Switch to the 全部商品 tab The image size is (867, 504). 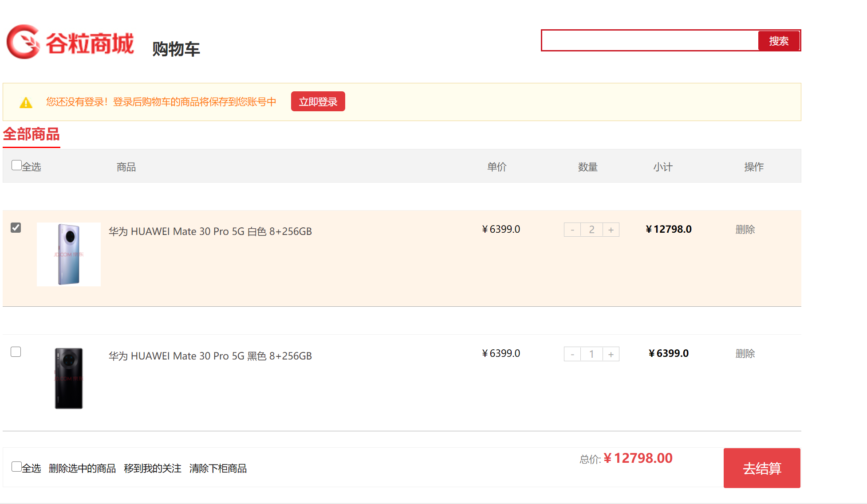[x=32, y=134]
